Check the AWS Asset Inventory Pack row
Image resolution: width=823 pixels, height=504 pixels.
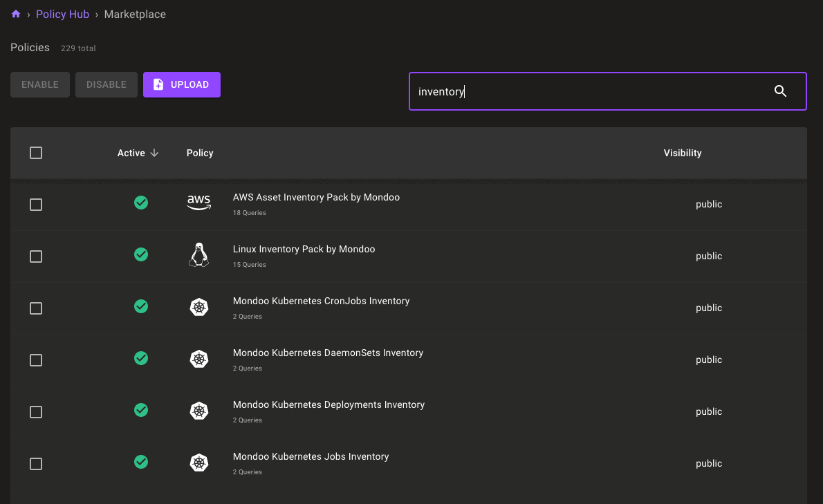[36, 205]
